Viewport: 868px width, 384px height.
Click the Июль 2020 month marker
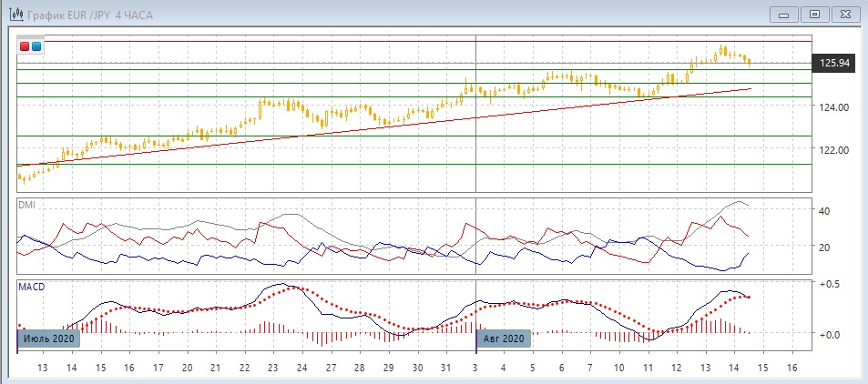click(x=49, y=339)
